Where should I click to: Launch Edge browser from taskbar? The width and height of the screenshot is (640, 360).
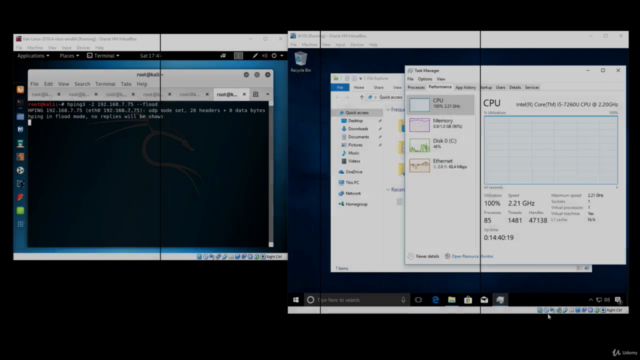click(436, 300)
